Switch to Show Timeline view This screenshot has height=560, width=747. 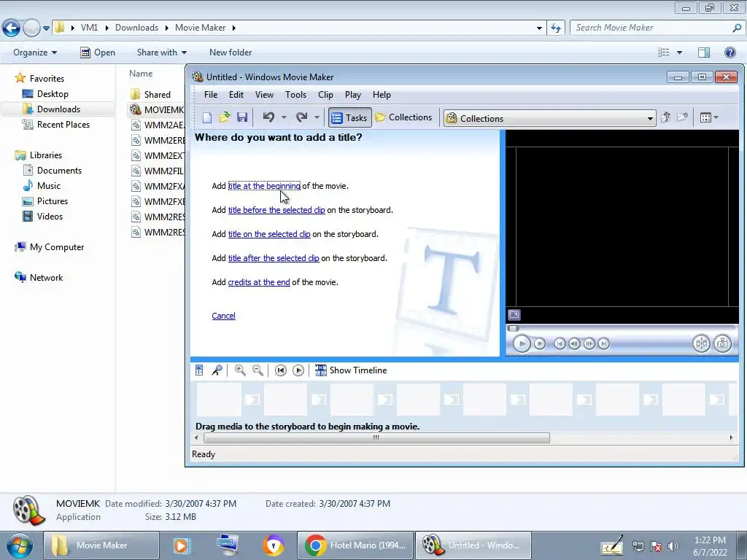point(351,370)
